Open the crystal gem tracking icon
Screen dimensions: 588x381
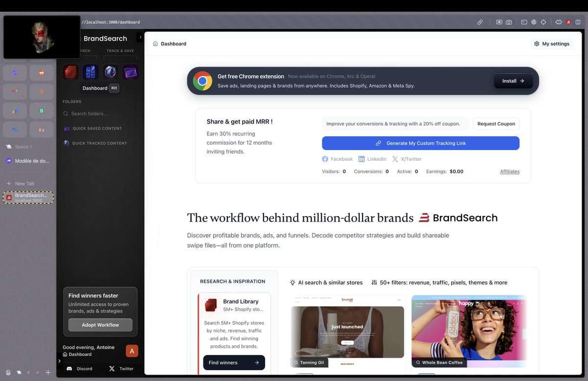[x=110, y=72]
